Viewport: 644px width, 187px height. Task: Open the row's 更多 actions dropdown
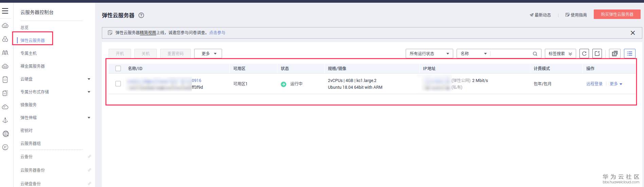616,84
